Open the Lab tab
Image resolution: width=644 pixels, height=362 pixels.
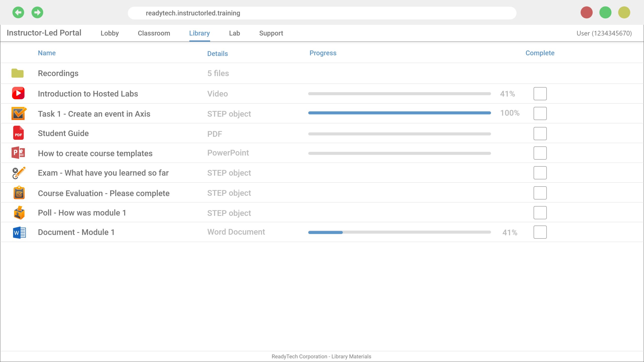click(x=234, y=33)
